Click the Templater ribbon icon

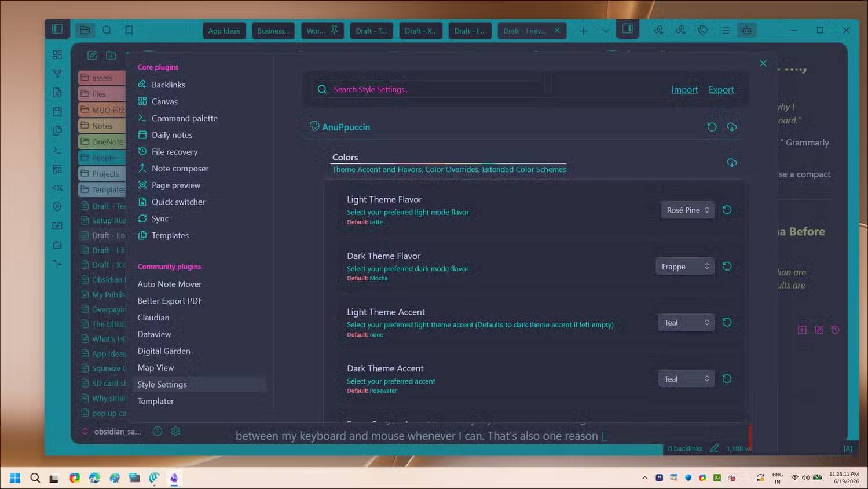coord(57,188)
